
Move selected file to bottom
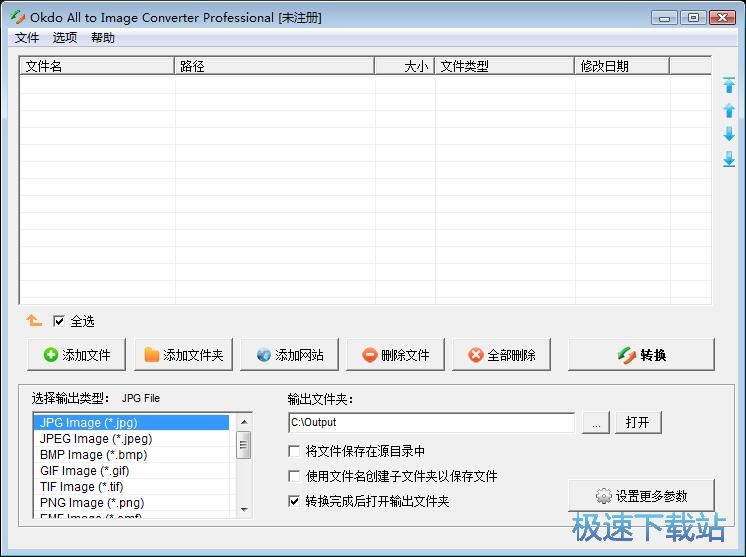(729, 159)
